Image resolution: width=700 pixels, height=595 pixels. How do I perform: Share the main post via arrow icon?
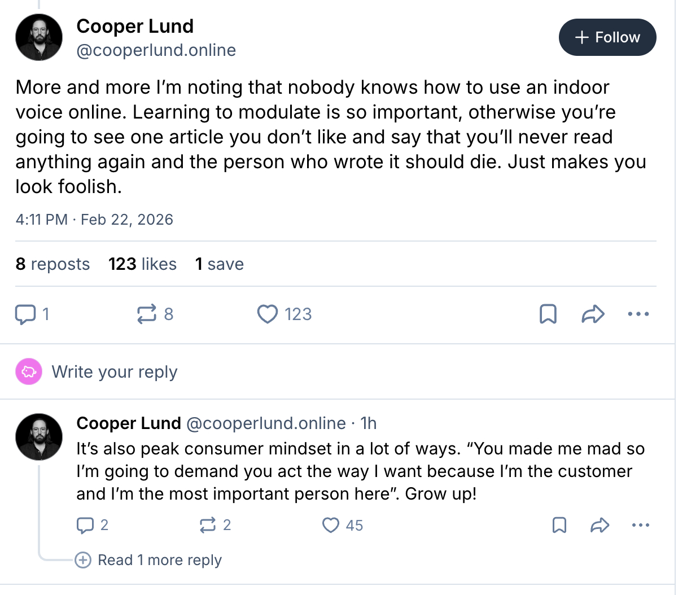tap(593, 314)
